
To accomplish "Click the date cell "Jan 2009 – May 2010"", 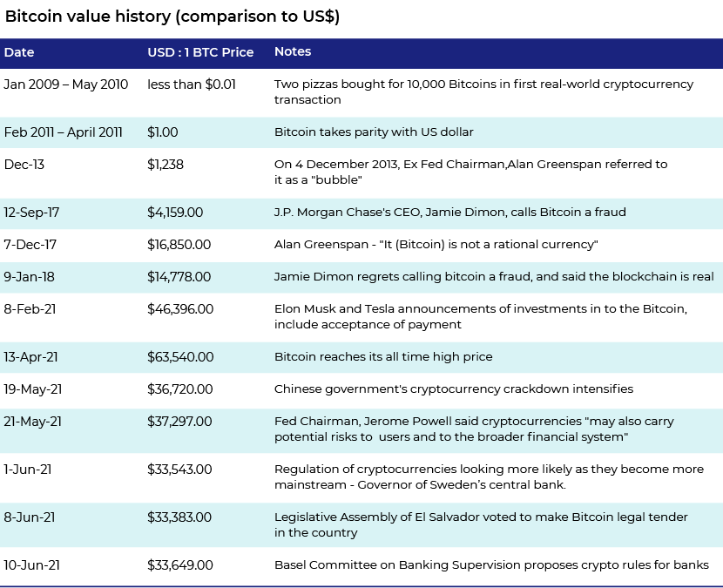I will click(x=66, y=84).
